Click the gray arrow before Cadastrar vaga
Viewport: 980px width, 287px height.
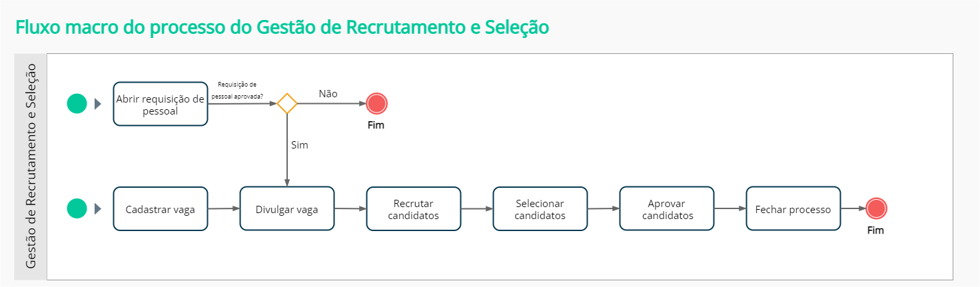click(x=98, y=209)
